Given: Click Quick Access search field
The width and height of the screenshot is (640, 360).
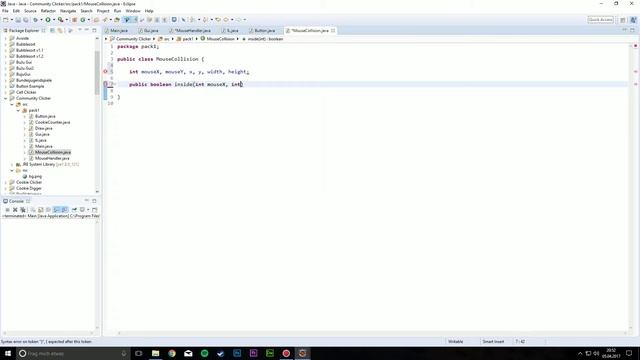Looking at the screenshot, I should click(600, 20).
